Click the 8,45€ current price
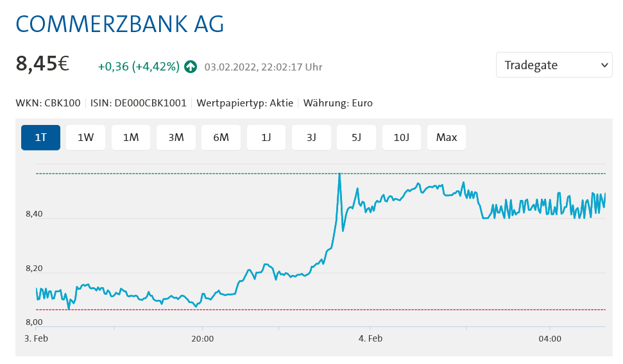This screenshot has height=364, width=623. coord(42,64)
